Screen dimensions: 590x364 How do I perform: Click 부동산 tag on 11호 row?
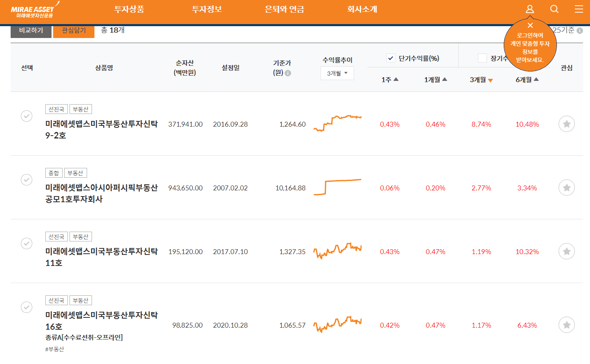pyautogui.click(x=81, y=237)
